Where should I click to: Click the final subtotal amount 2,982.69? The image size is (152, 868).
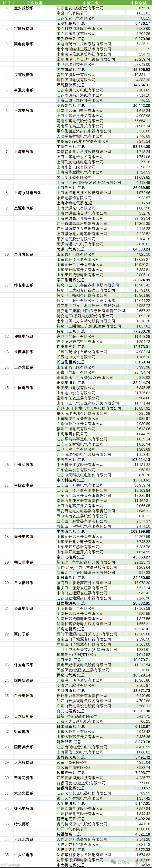(x=143, y=865)
